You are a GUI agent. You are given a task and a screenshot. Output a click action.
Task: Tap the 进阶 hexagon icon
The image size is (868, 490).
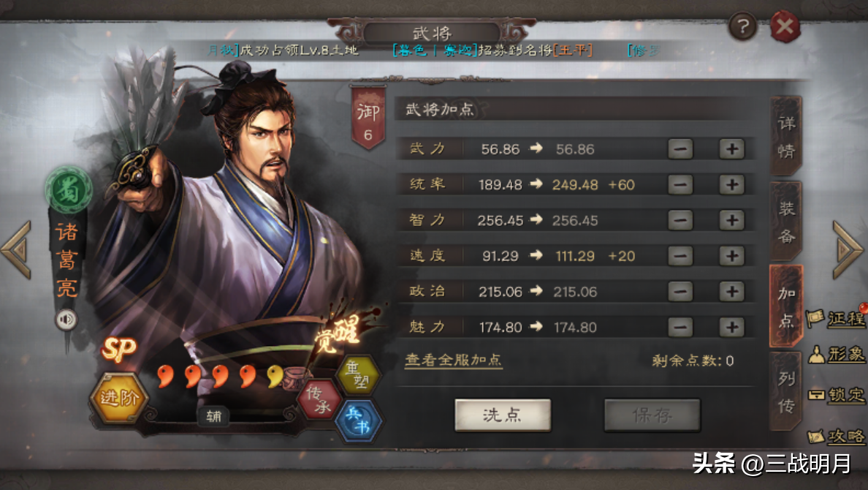pyautogui.click(x=118, y=397)
